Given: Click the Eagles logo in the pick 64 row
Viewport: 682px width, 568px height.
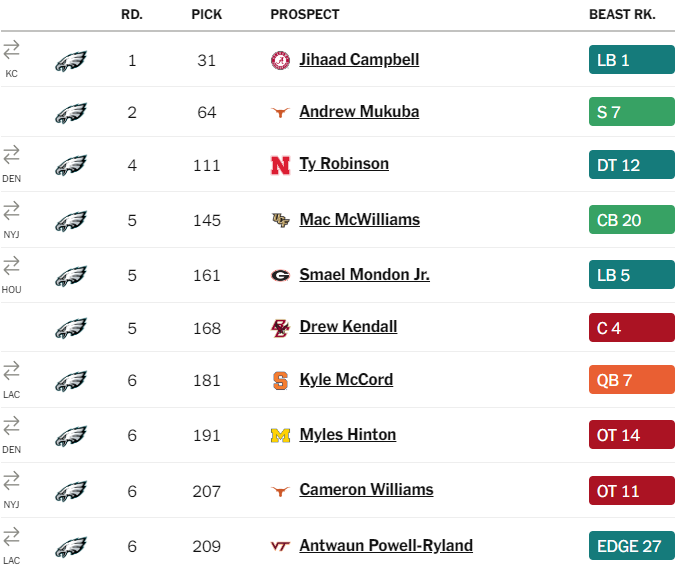Looking at the screenshot, I should [71, 113].
